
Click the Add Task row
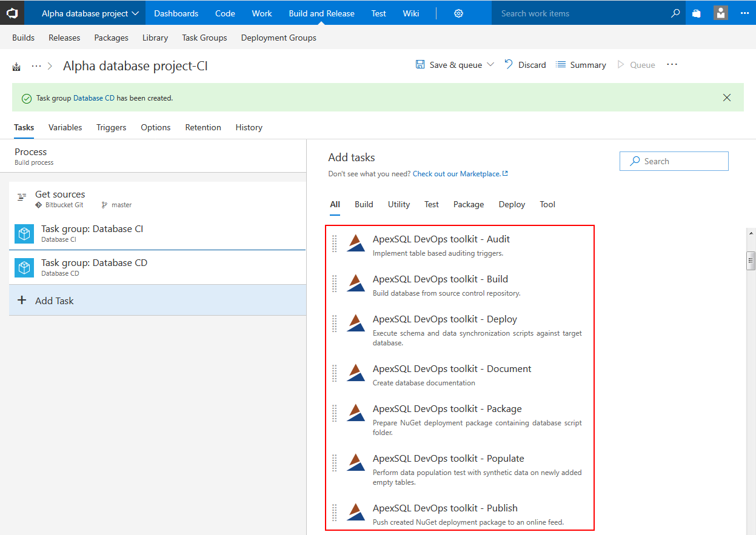158,300
